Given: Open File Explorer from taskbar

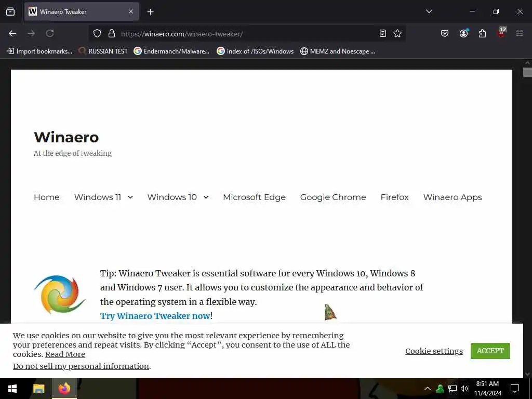Looking at the screenshot, I should click(38, 389).
